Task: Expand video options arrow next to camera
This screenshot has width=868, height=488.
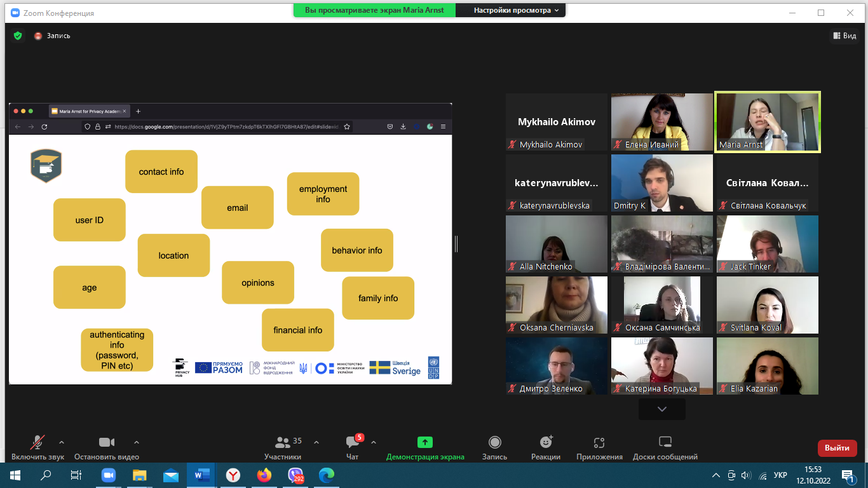Action: click(136, 442)
